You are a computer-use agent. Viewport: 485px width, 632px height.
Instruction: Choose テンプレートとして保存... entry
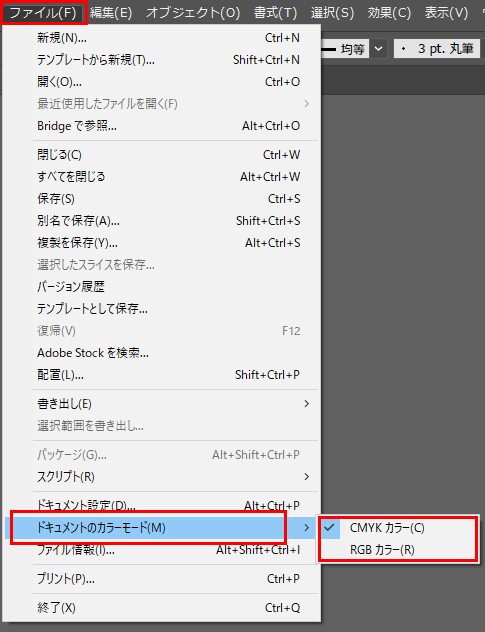tap(163, 309)
